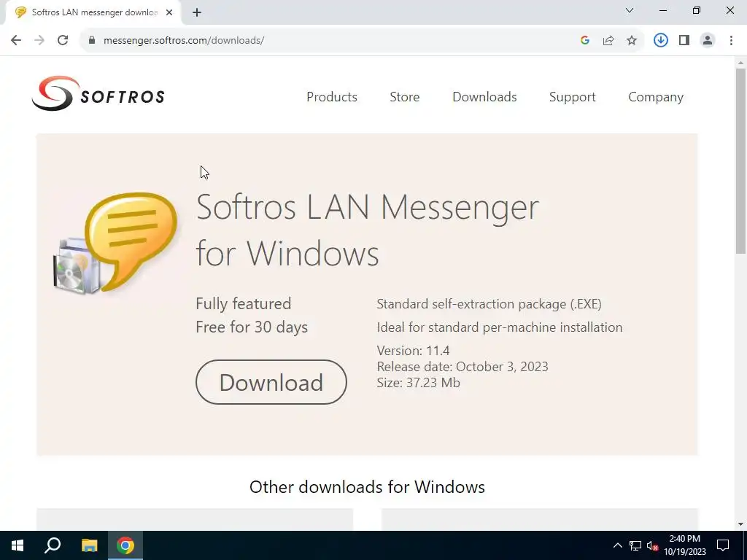
Task: Click the Softros logo
Action: pos(98,94)
